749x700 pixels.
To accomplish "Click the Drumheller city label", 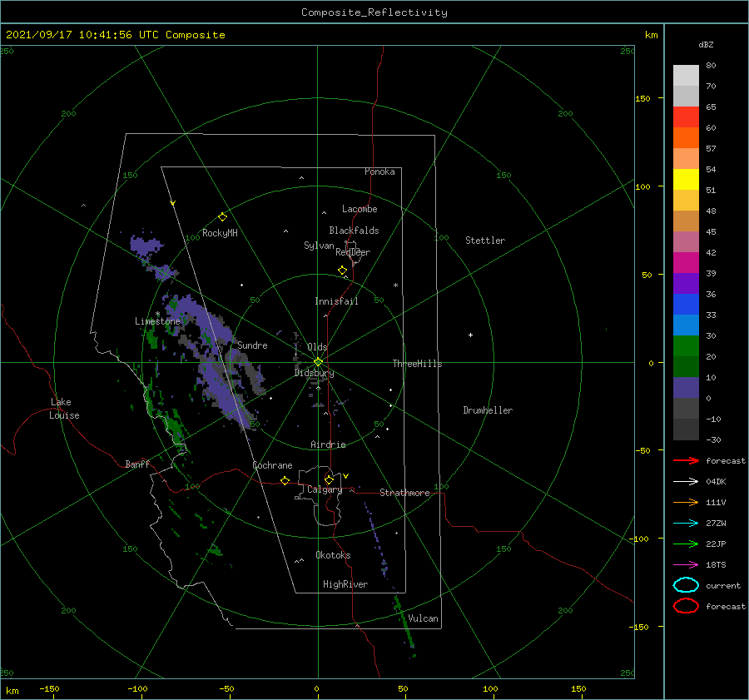I will click(488, 410).
